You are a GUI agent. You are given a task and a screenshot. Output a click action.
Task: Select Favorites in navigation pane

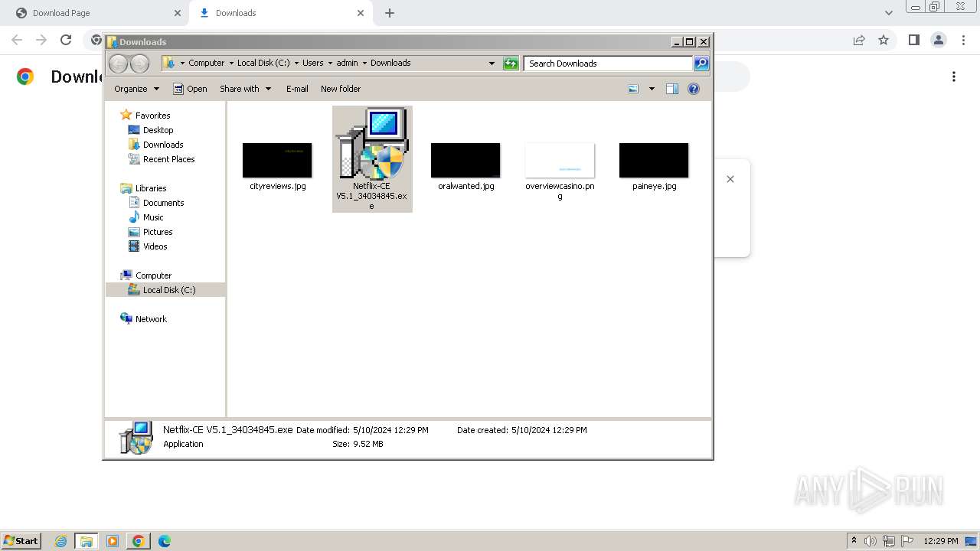click(152, 116)
